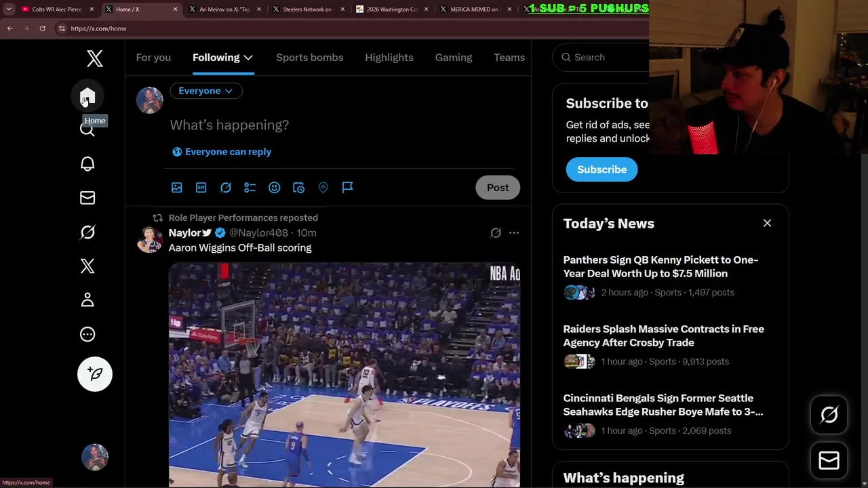Screen dimensions: 868x488
Task: Open account avatar at the sidebar bottom
Action: coord(95,457)
